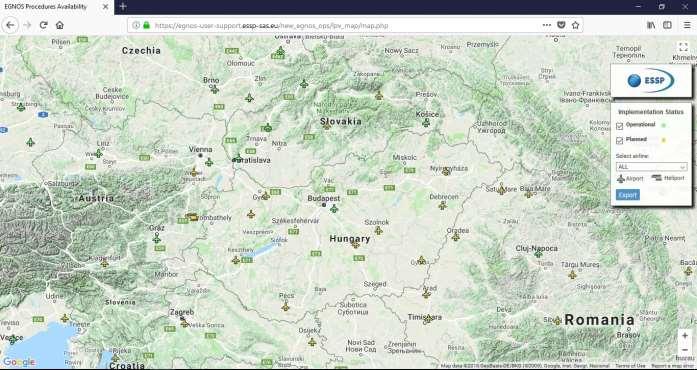Uncheck the Planned status checkbox

[x=620, y=141]
